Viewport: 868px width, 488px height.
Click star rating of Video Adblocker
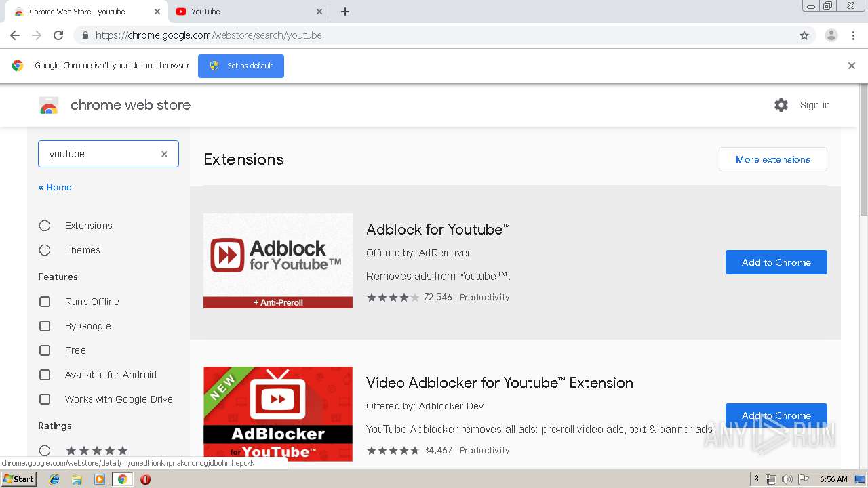click(393, 450)
